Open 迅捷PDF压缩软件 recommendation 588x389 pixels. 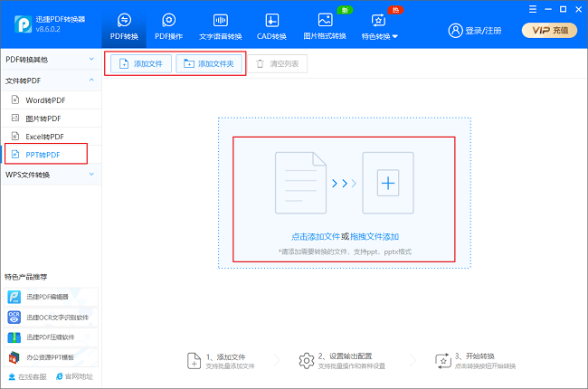pos(51,337)
